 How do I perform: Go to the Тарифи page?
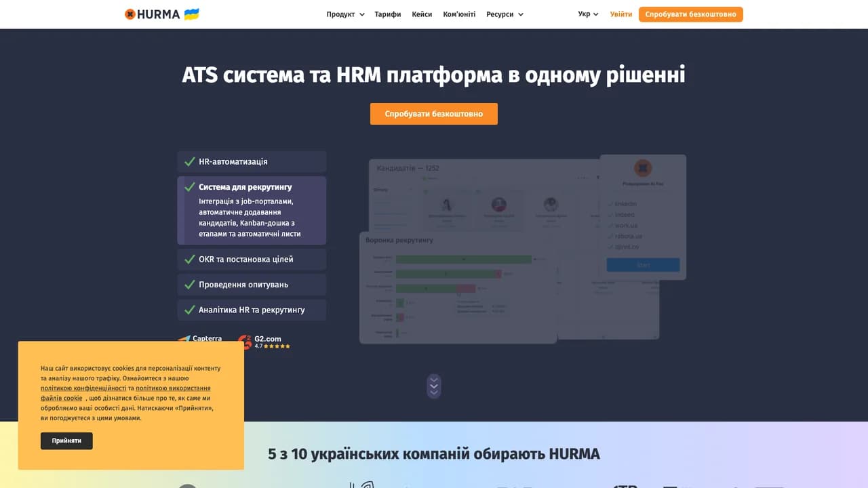pos(388,14)
